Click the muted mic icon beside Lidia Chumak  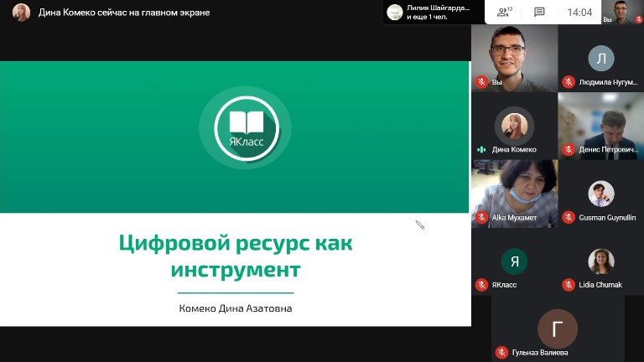point(569,285)
